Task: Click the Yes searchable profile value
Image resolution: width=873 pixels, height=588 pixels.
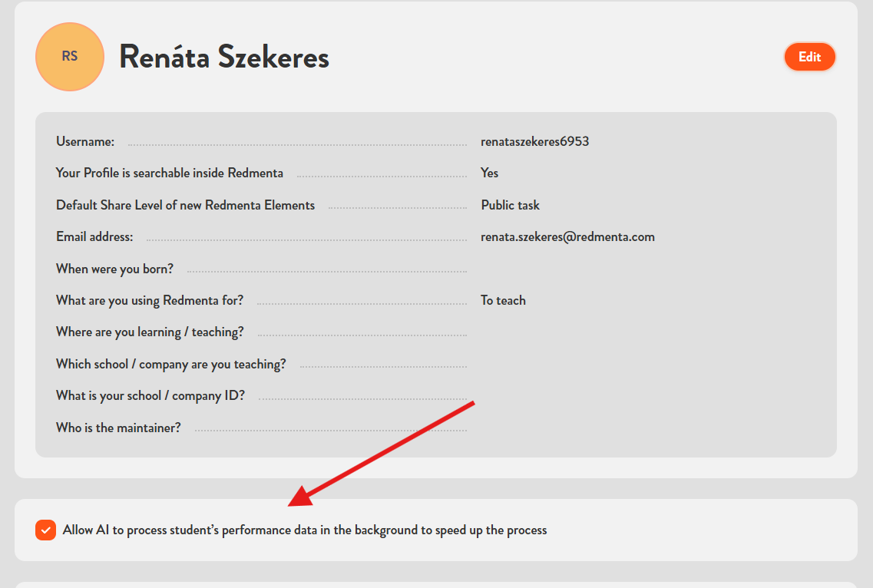Action: pos(489,173)
